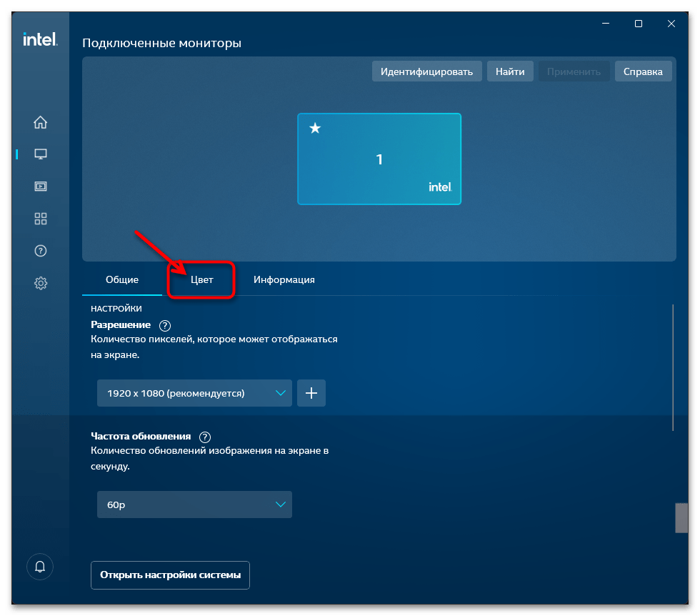The width and height of the screenshot is (700, 616).
Task: Open the Home icon in sidebar
Action: click(41, 122)
